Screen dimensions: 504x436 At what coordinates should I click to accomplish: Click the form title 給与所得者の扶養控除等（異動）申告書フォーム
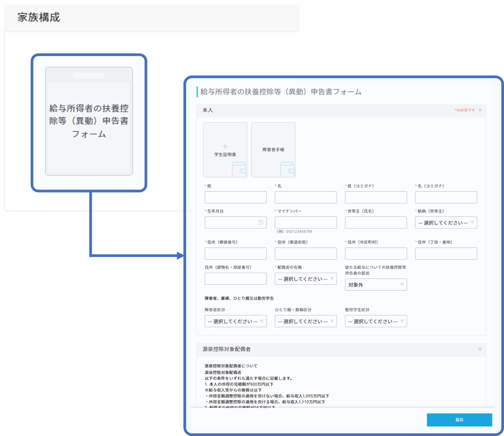click(281, 92)
